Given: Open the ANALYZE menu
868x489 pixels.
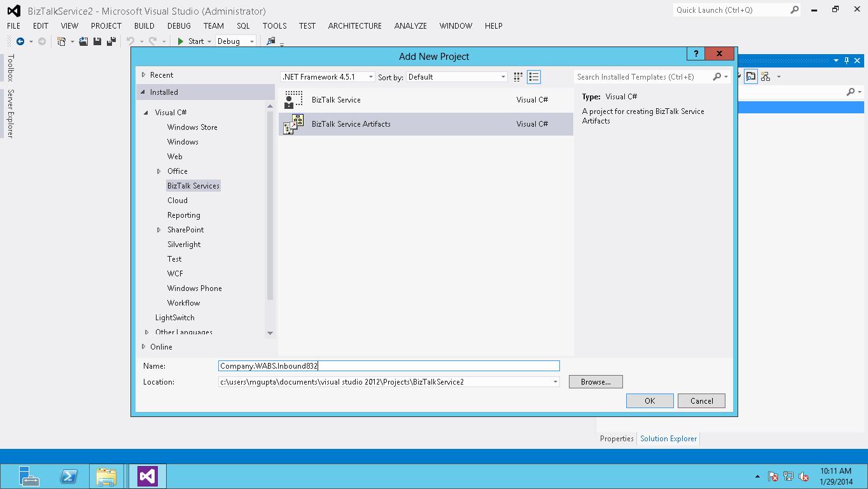Looking at the screenshot, I should pos(410,26).
